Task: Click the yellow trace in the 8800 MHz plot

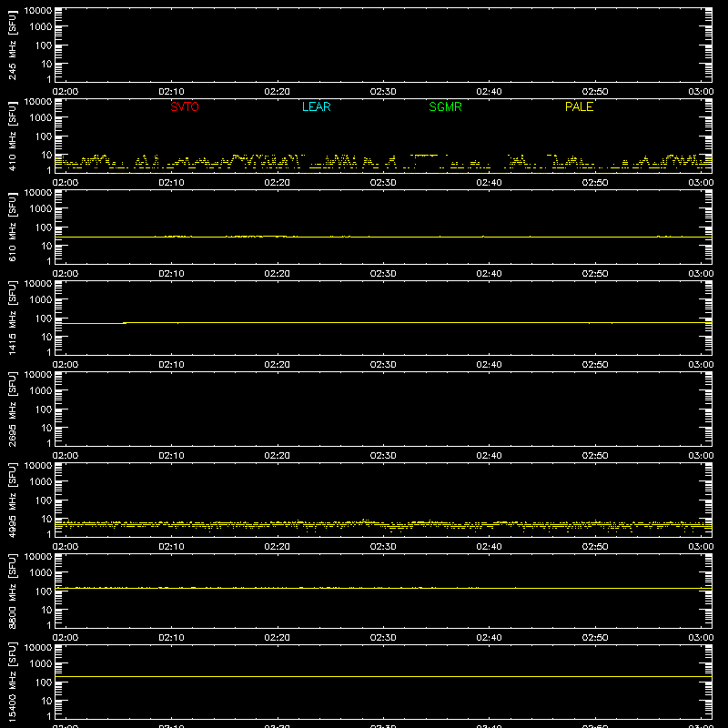Action: (383, 588)
